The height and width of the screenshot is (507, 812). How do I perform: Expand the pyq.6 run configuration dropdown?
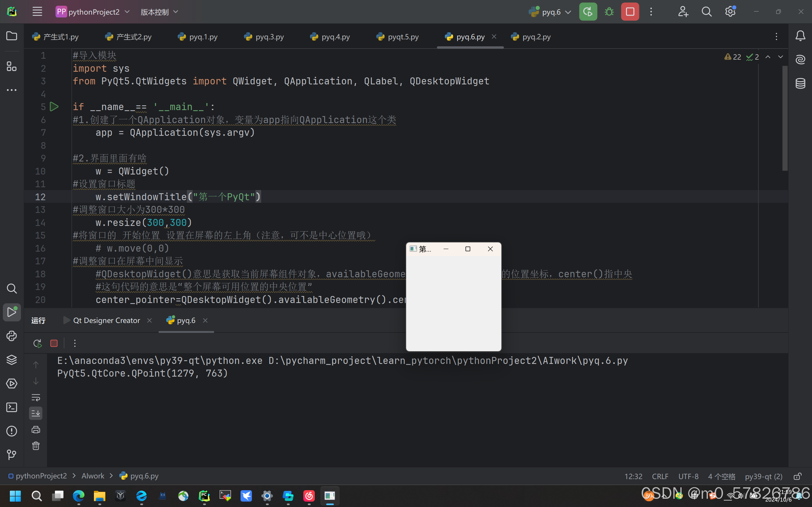[x=551, y=12]
